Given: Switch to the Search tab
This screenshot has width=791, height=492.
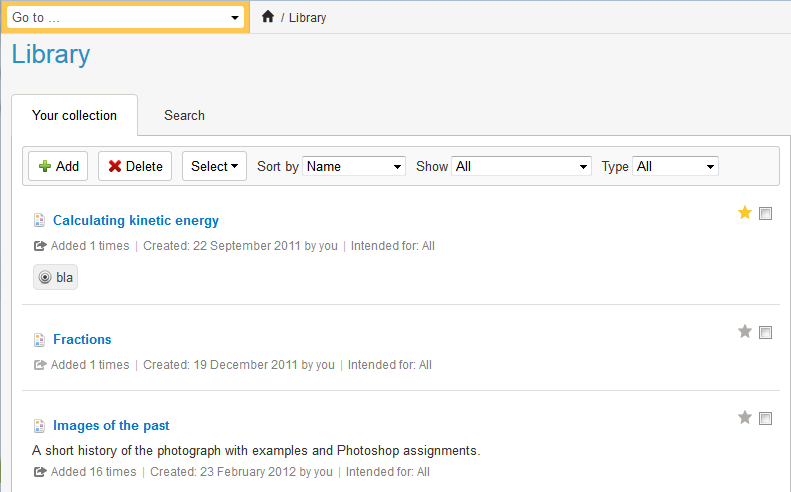Looking at the screenshot, I should [x=184, y=115].
